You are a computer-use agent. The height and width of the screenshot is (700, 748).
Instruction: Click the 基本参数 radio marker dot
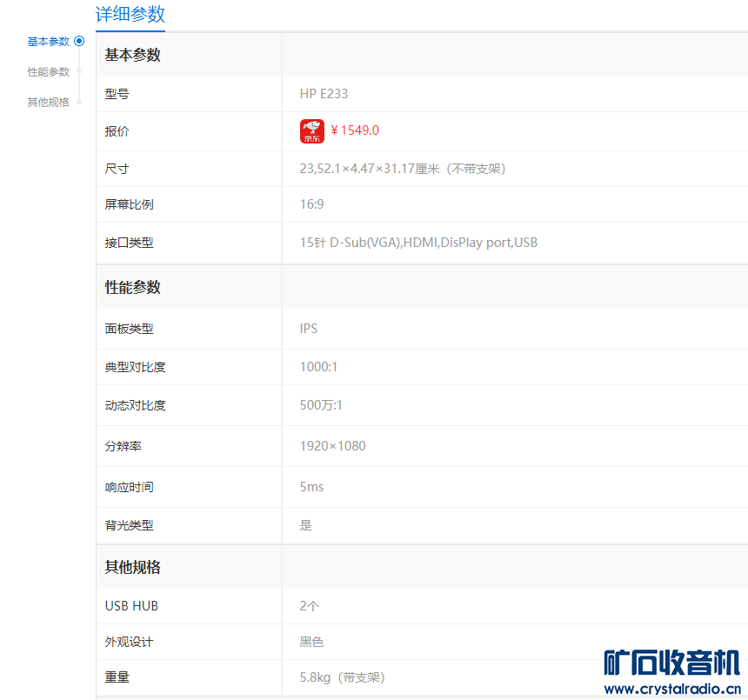pos(80,41)
